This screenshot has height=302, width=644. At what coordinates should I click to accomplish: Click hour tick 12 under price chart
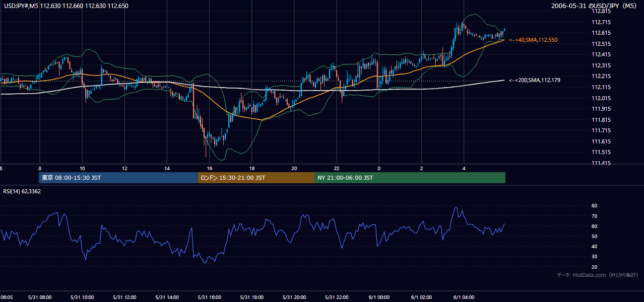124,169
